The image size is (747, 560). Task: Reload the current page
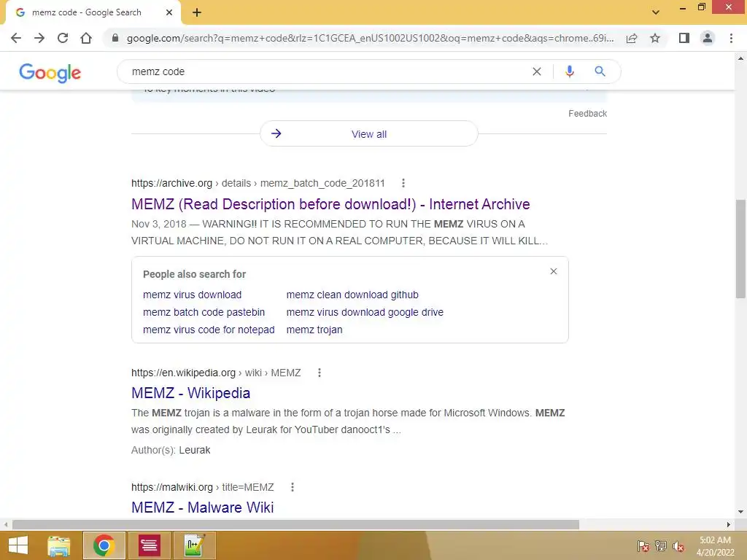(63, 38)
